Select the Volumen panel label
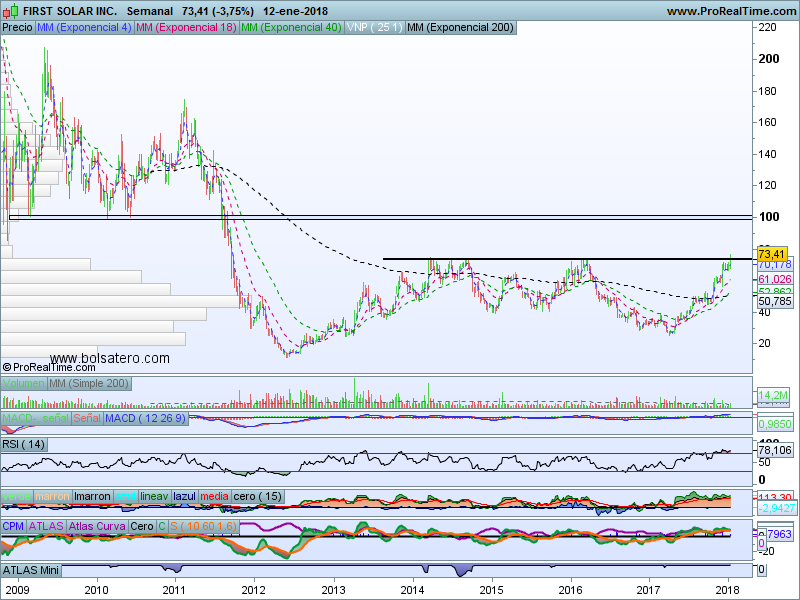800x600 pixels. (x=23, y=383)
